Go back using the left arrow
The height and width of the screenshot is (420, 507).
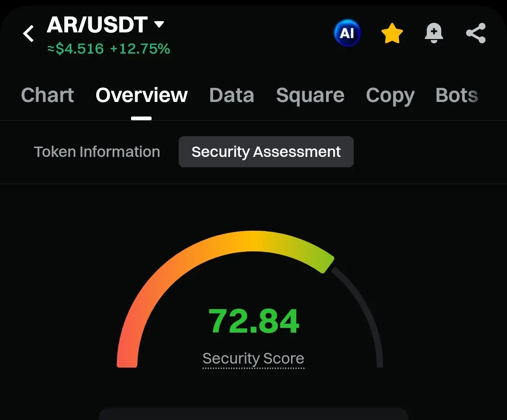point(29,34)
